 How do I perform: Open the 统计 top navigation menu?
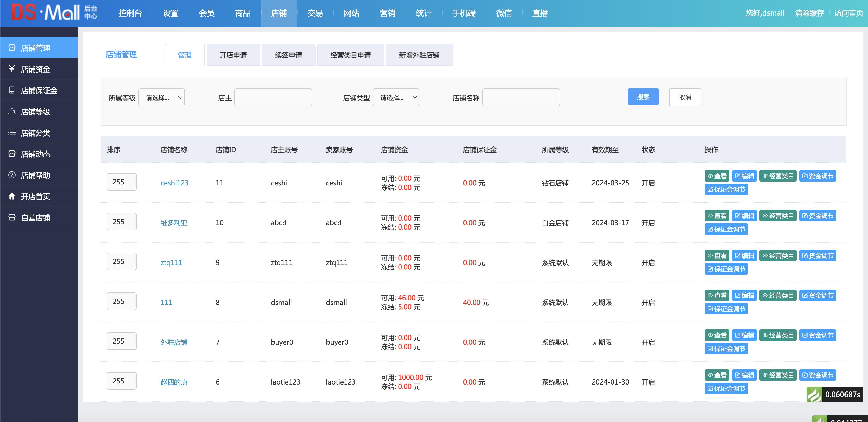pos(424,13)
